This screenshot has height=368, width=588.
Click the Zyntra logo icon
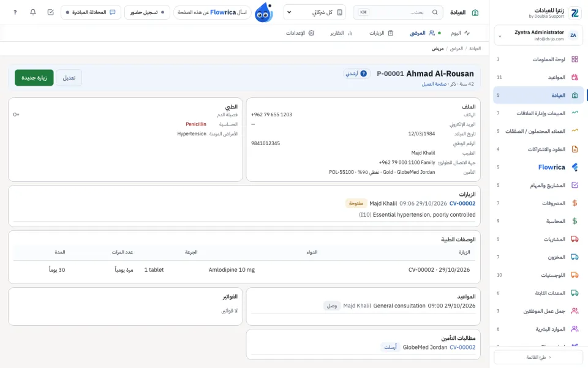[x=575, y=13]
